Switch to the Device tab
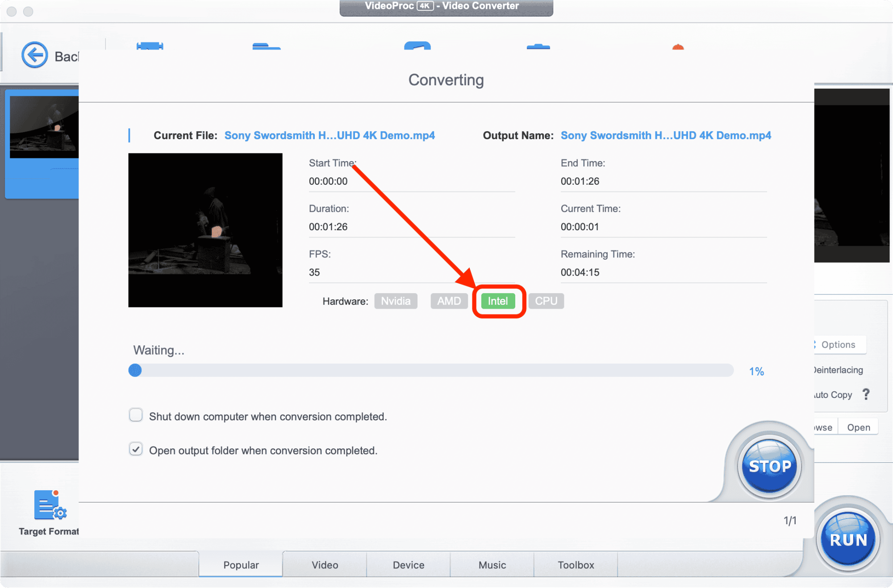 409,565
